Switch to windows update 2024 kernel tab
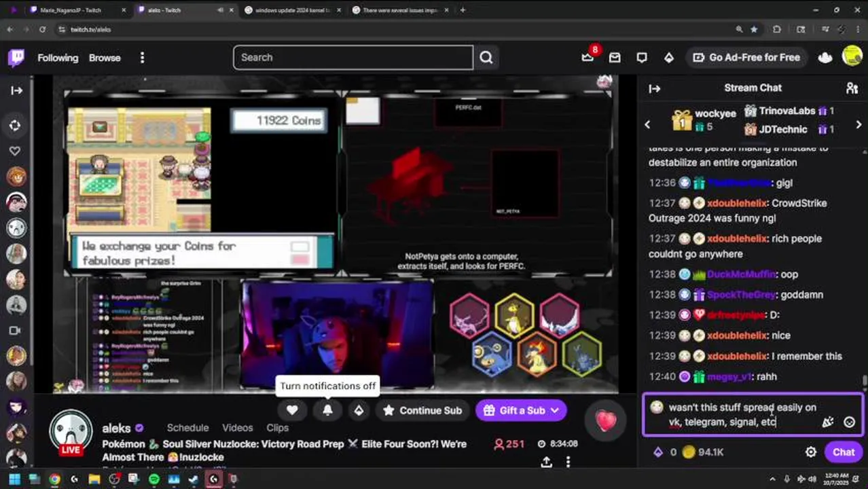 [x=292, y=10]
